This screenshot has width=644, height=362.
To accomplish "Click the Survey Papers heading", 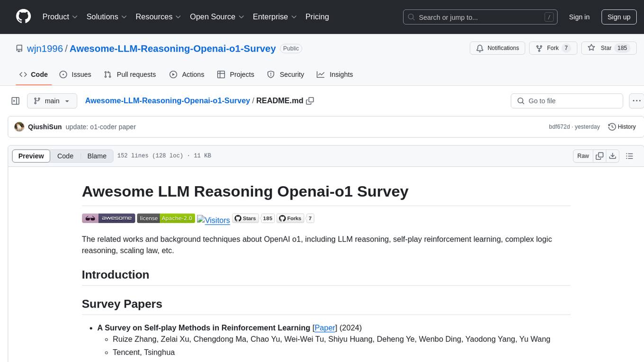I will [122, 304].
